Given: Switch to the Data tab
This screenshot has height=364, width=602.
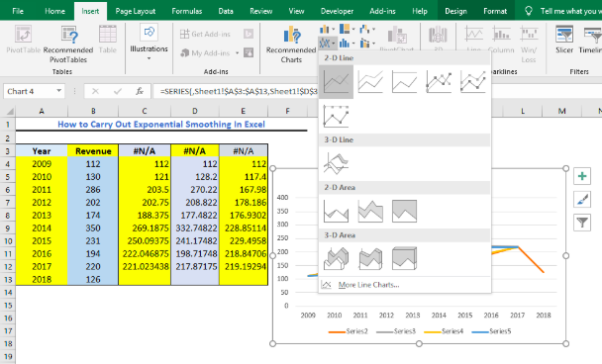Looking at the screenshot, I should pos(226,11).
